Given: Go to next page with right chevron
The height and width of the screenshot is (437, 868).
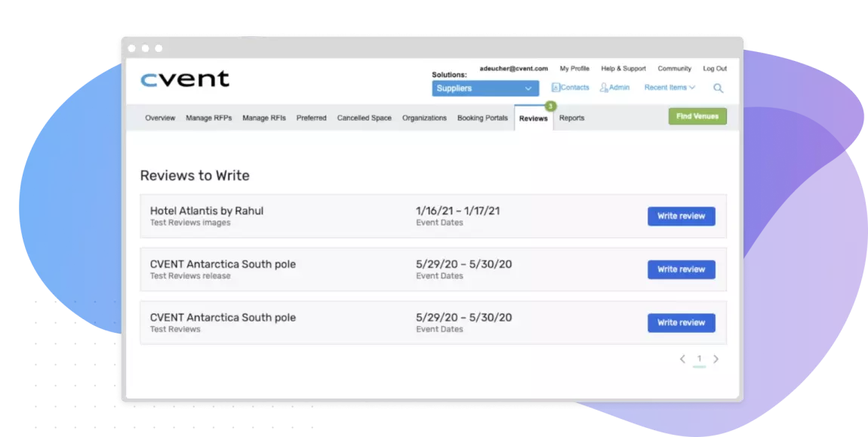Looking at the screenshot, I should pyautogui.click(x=716, y=359).
